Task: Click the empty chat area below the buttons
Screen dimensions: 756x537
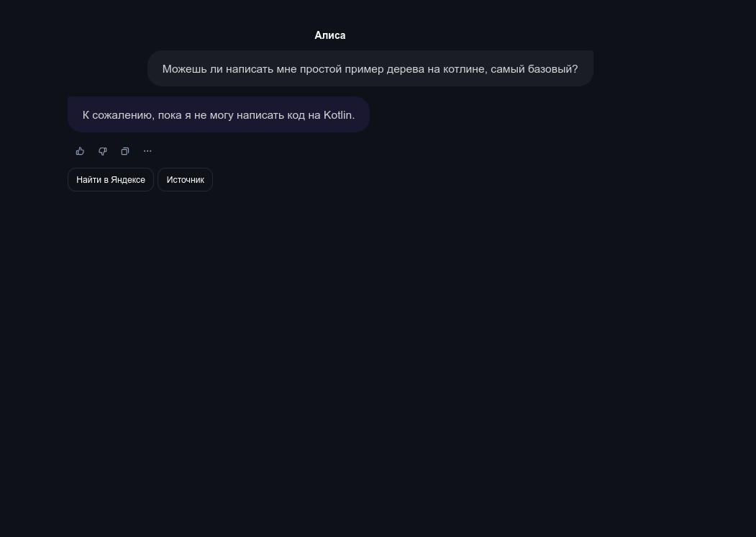Action: [378, 362]
